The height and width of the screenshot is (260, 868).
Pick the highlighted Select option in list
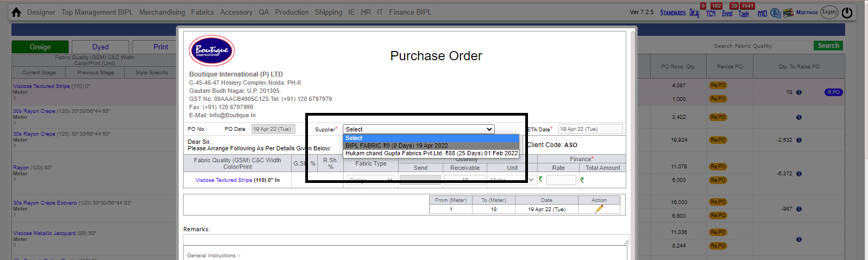pyautogui.click(x=431, y=138)
